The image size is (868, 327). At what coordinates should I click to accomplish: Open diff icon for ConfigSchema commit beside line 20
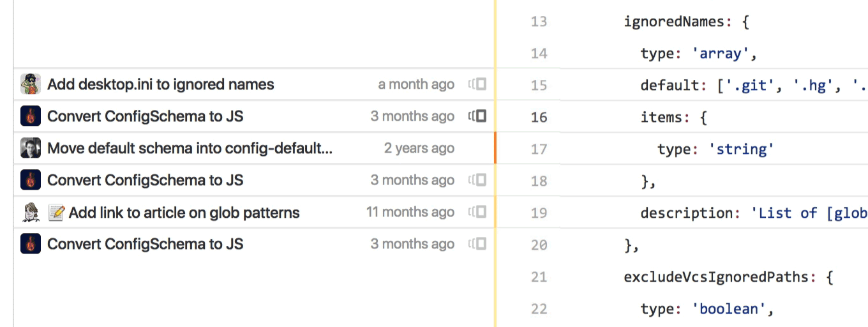[x=477, y=244]
